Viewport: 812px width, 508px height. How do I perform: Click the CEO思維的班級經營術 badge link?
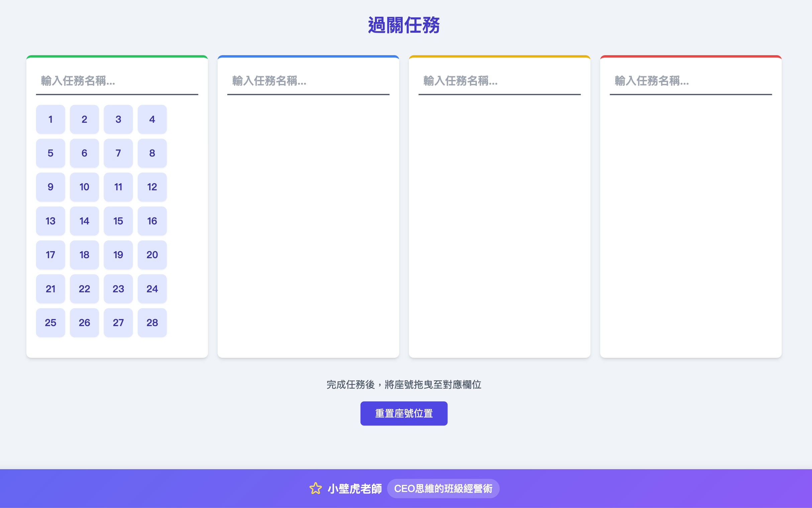tap(443, 488)
